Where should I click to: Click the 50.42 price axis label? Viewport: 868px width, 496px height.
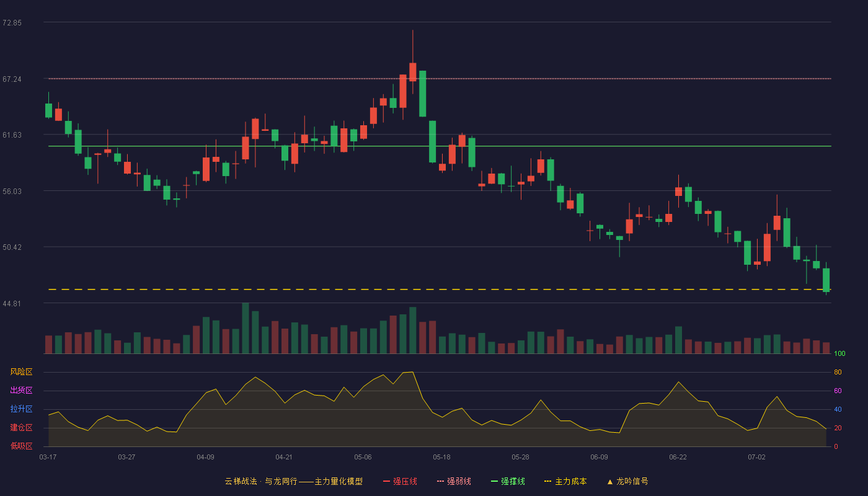(12, 247)
